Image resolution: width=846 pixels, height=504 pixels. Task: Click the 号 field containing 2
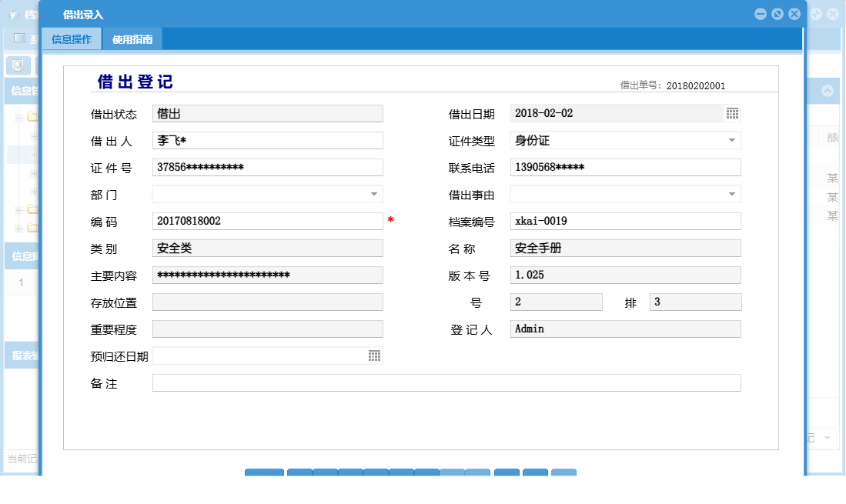pos(557,302)
